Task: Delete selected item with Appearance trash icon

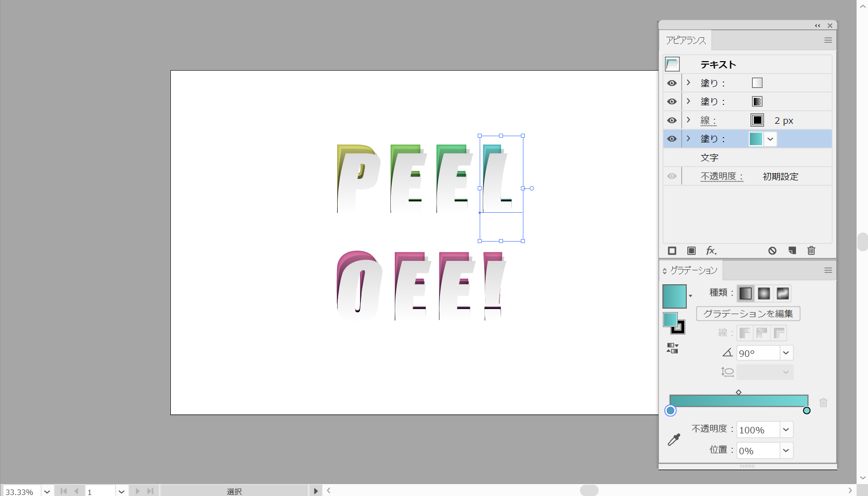Action: [x=811, y=251]
